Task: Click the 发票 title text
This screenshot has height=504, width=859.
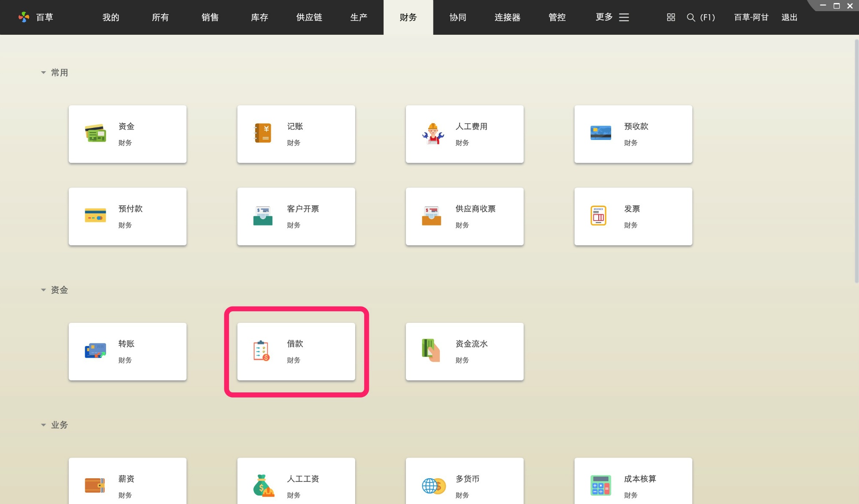Action: pos(632,209)
